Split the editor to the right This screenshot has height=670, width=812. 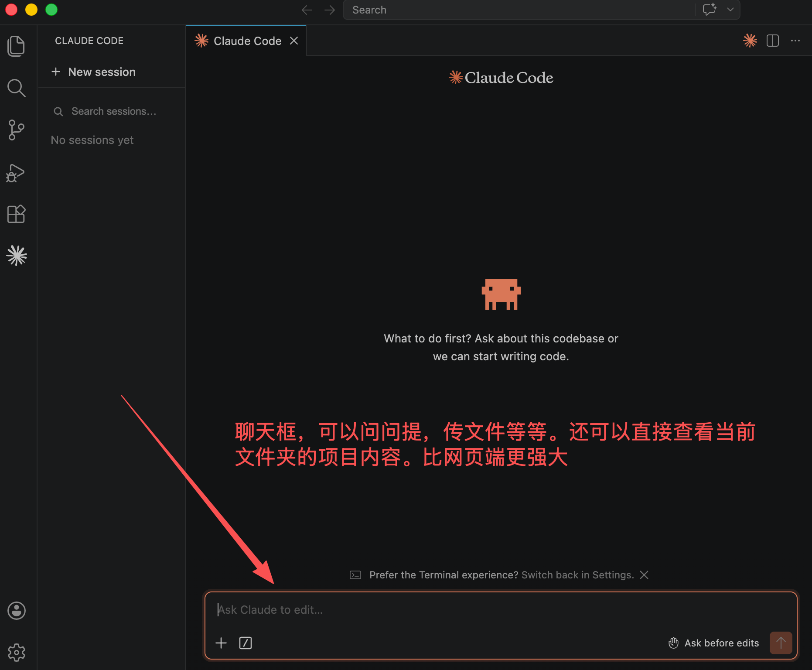[x=773, y=41]
